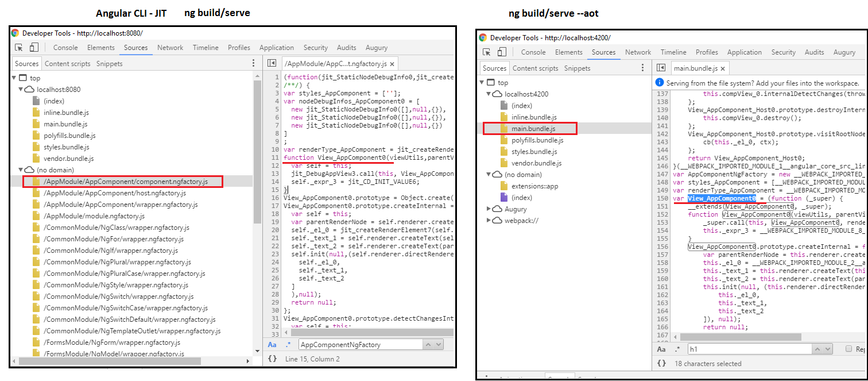Open three-dot navigator menu in right DevTools window
This screenshot has height=381, width=868.
(x=644, y=68)
